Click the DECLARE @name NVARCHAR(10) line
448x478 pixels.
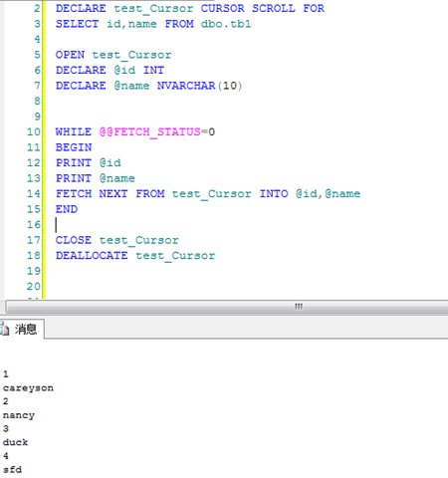coord(148,86)
